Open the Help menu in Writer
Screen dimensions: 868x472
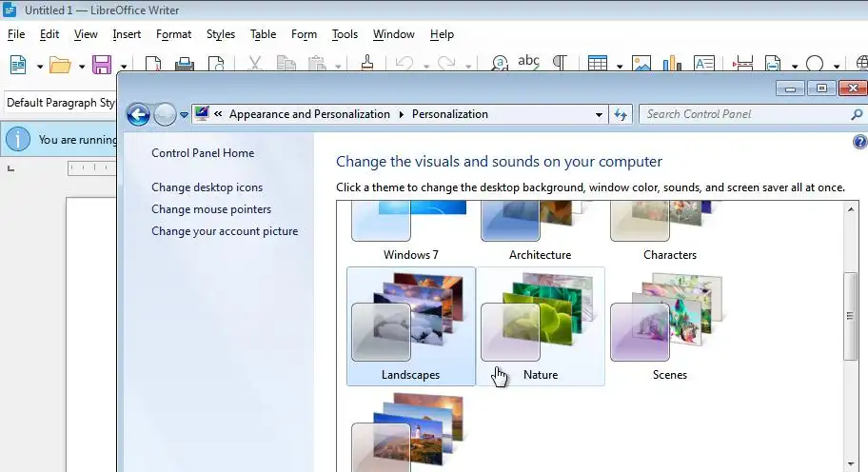(x=442, y=34)
